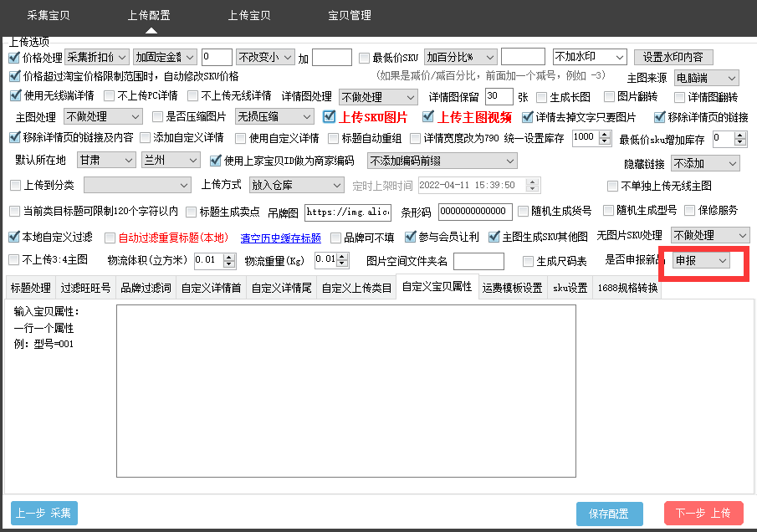Image resolution: width=757 pixels, height=532 pixels.
Task: Toggle the 价格处理 checkbox
Action: (x=14, y=58)
